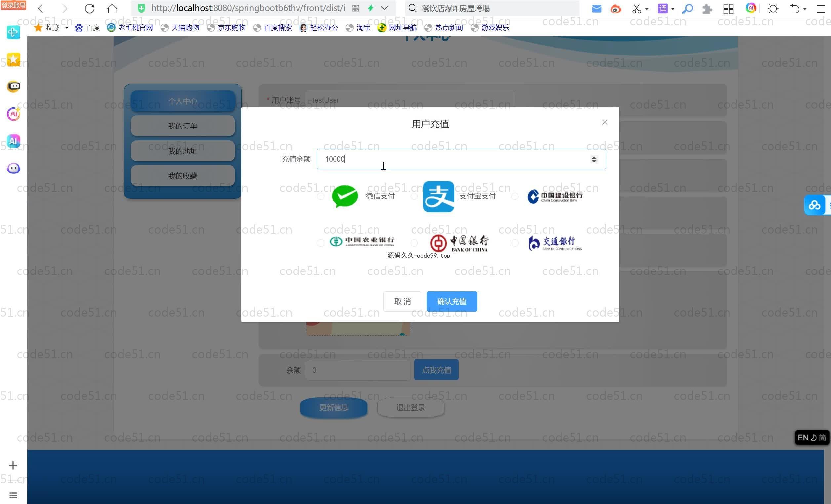Open the browser hamburger menu

(x=821, y=9)
